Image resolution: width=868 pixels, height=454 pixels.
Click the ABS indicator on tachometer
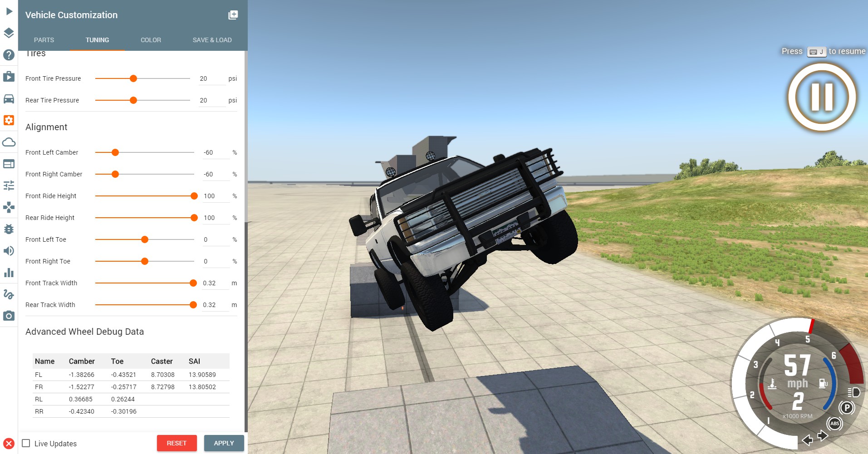835,424
